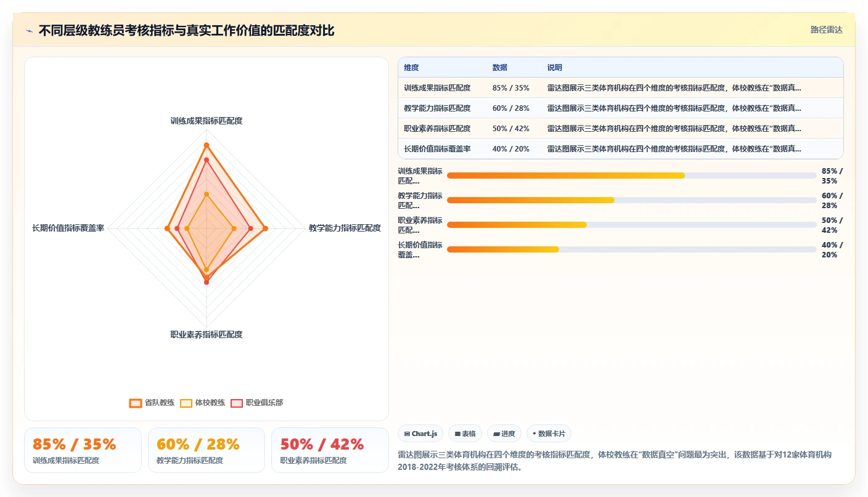Click table cell 40% / 20%
868x497 pixels.
pos(510,149)
